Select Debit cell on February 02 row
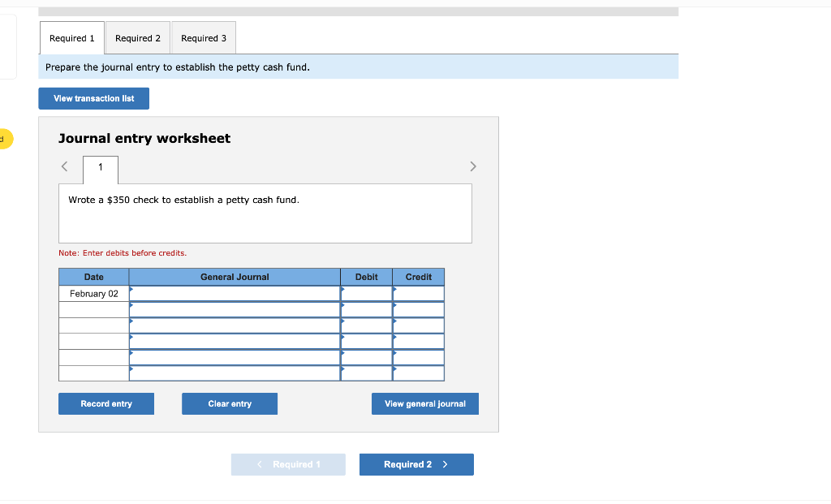This screenshot has height=504, width=831. (366, 294)
